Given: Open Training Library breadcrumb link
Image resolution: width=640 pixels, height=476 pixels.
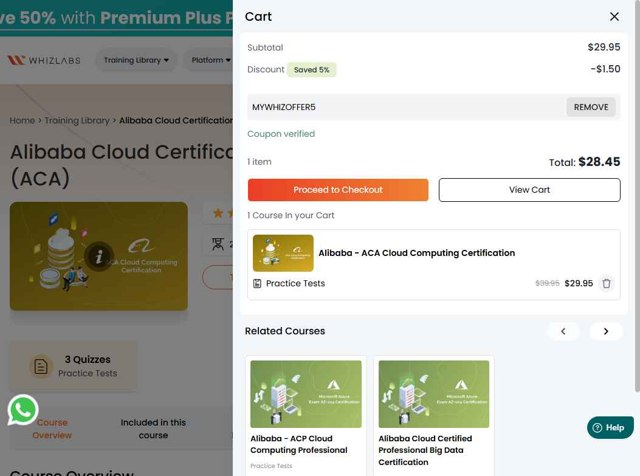Looking at the screenshot, I should click(77, 120).
